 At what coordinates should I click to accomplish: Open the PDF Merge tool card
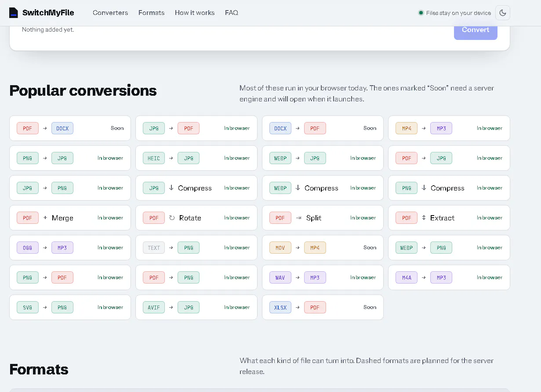[x=70, y=218]
